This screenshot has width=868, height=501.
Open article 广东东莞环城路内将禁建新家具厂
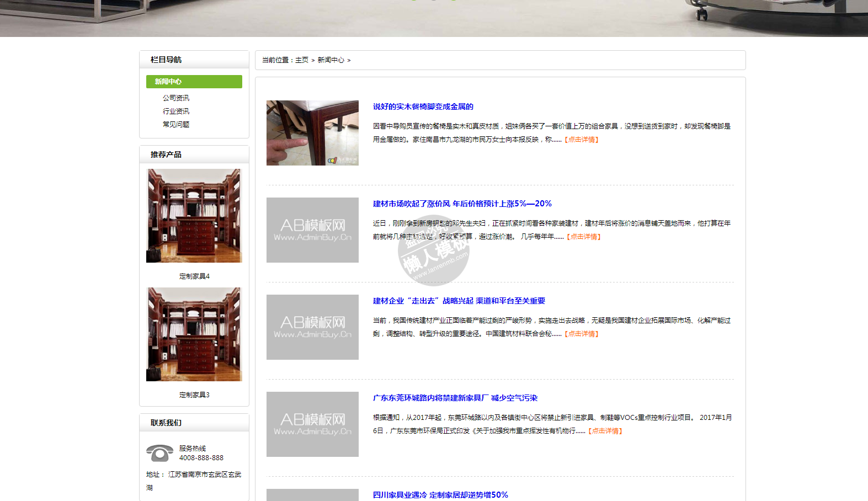coord(455,398)
